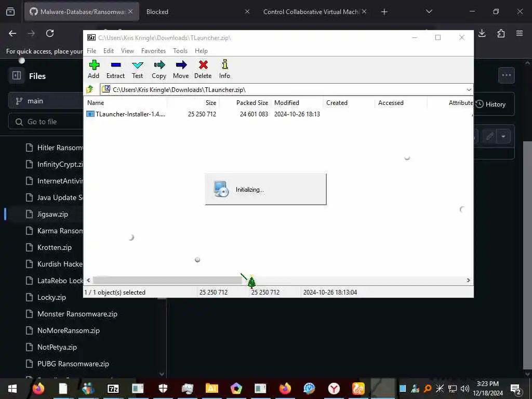The width and height of the screenshot is (532, 399).
Task: Click the Add button in 7-Zip toolbar
Action: (x=94, y=70)
